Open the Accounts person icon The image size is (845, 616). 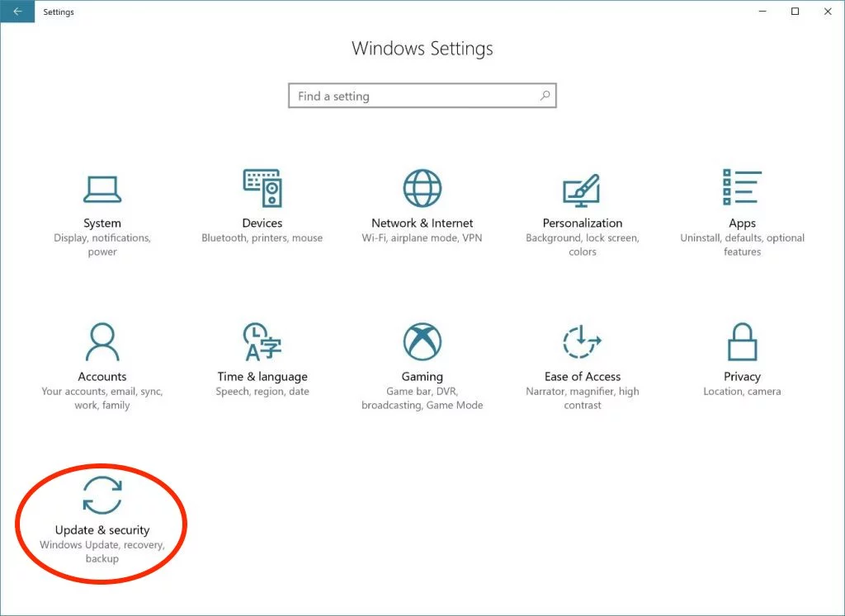[102, 341]
